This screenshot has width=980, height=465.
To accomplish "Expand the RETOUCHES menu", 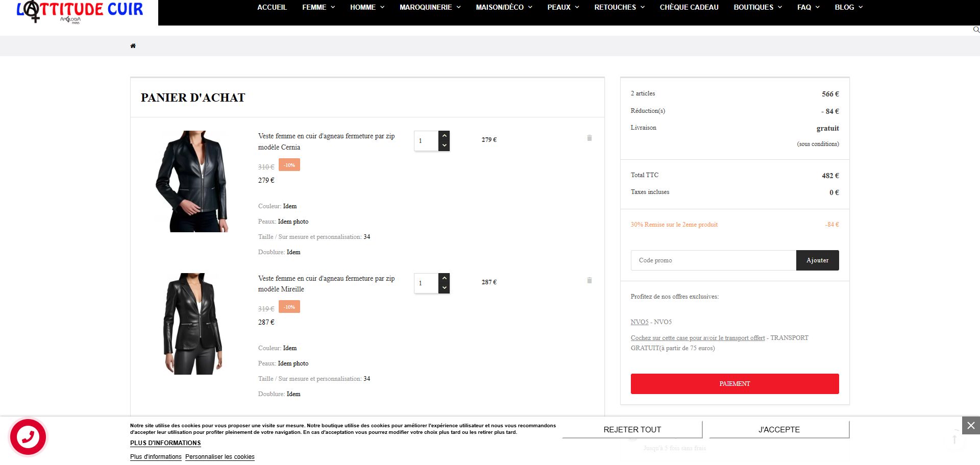I will click(619, 7).
